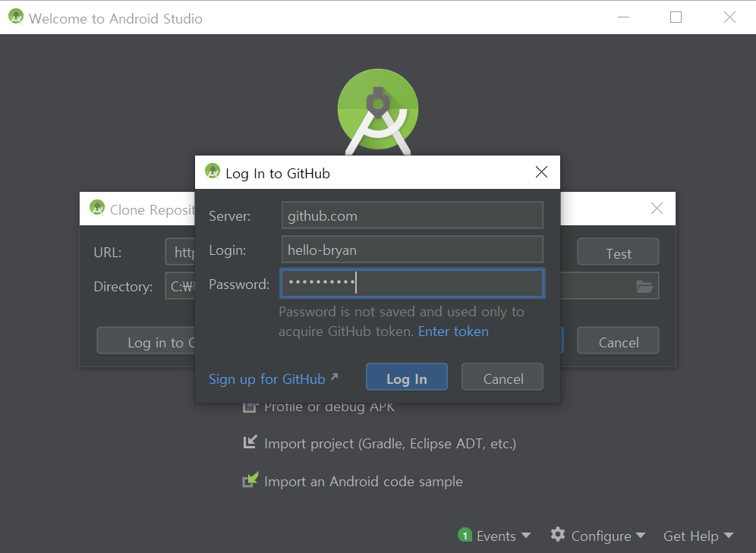
Task: Click the Profile or debug APK icon
Action: (250, 407)
